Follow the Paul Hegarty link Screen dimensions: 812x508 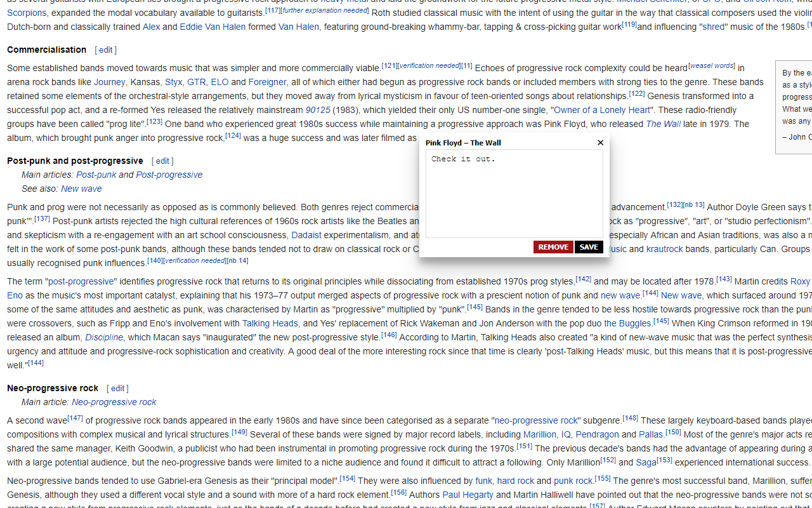click(x=468, y=495)
